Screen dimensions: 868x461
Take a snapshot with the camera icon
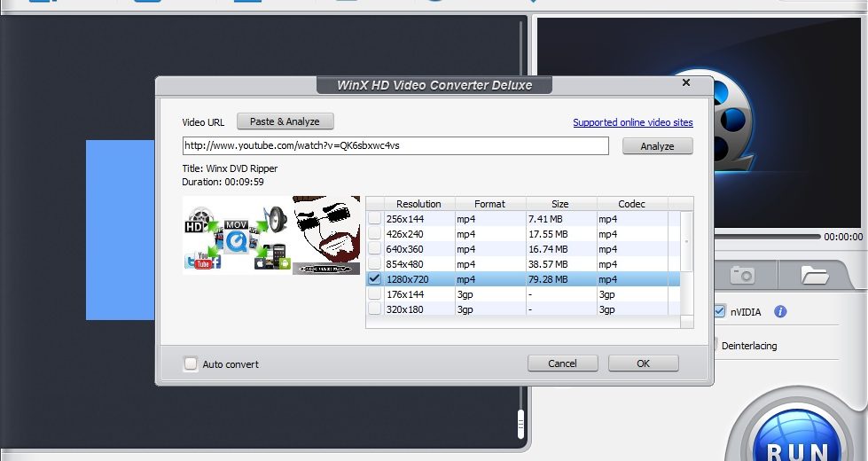pos(742,274)
